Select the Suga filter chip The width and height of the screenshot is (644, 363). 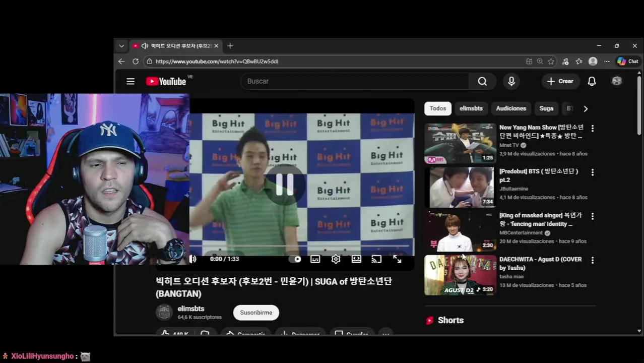point(546,108)
